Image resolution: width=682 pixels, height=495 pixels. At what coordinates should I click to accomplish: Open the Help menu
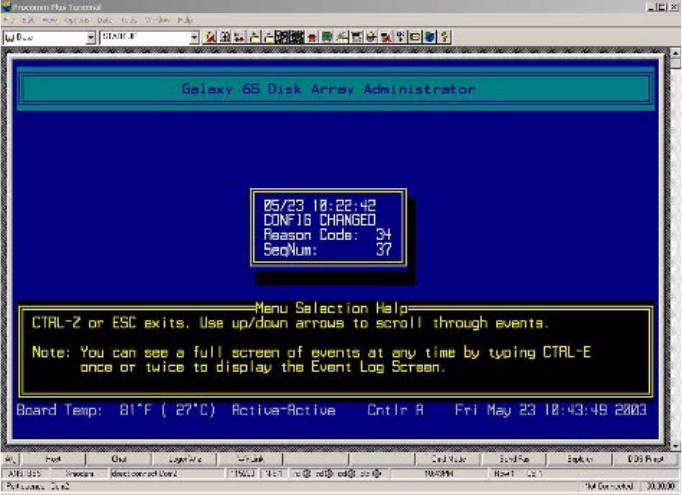[x=185, y=20]
